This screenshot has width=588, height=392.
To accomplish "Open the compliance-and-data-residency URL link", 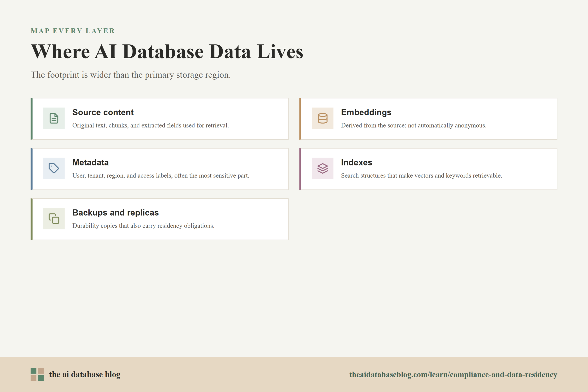I will point(453,375).
